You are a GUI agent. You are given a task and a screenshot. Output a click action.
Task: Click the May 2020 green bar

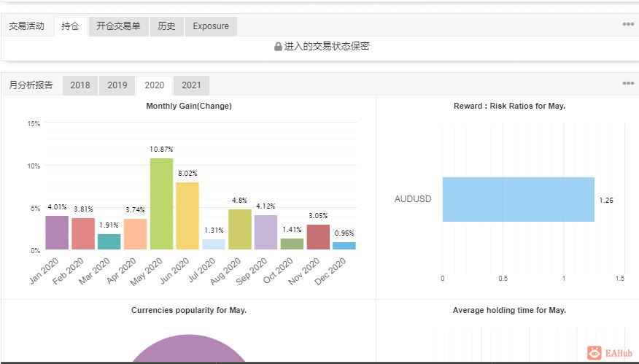(x=161, y=204)
